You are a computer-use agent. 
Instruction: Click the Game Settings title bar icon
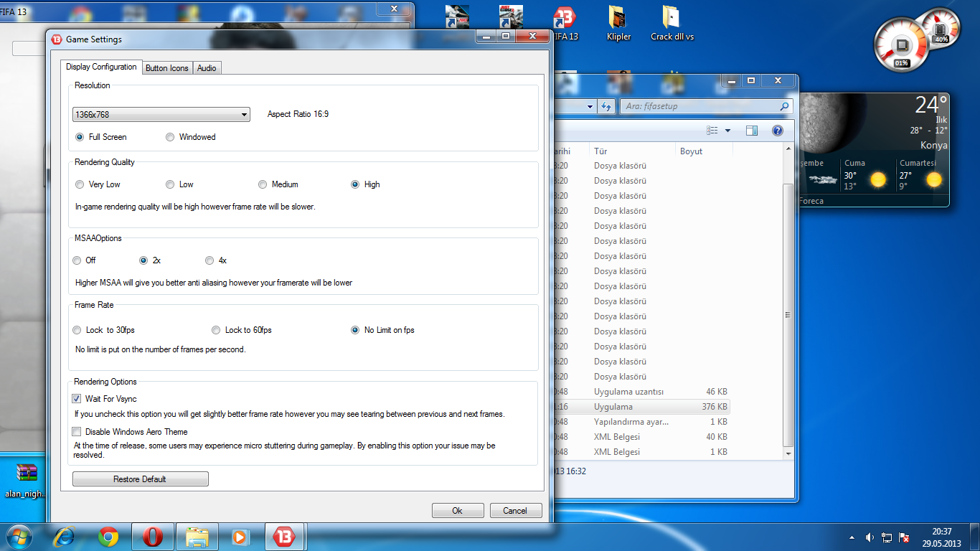(x=57, y=39)
